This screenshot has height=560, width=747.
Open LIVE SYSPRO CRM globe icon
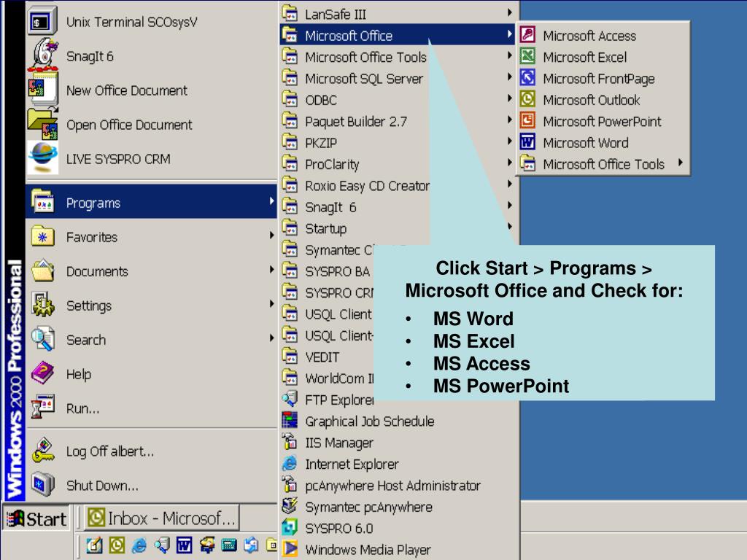pos(43,158)
